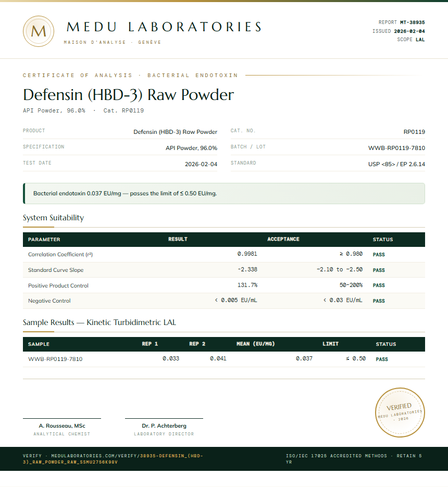Click the Medu Laboratories M logo
The image size is (448, 487).
pyautogui.click(x=39, y=31)
